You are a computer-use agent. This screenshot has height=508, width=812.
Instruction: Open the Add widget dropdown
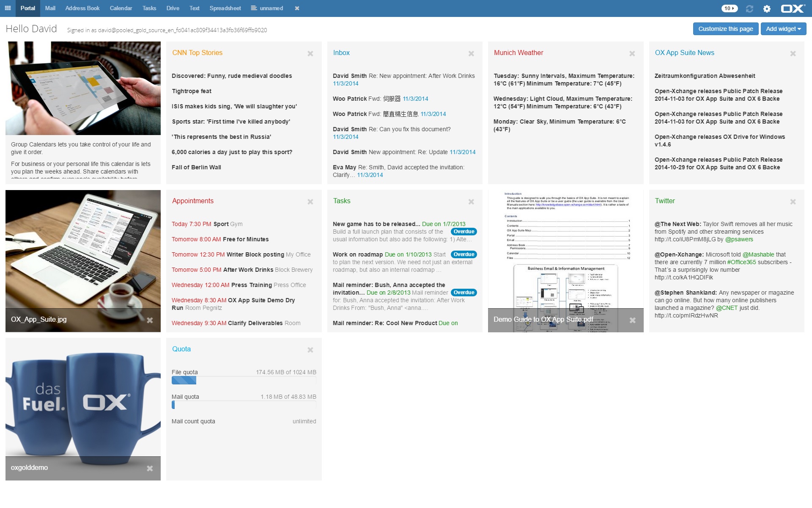pyautogui.click(x=783, y=29)
